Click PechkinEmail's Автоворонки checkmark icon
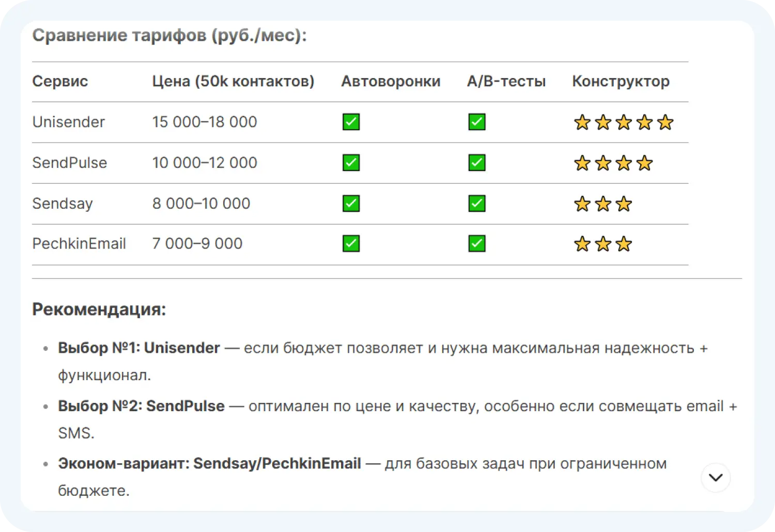The width and height of the screenshot is (775, 532). tap(351, 244)
